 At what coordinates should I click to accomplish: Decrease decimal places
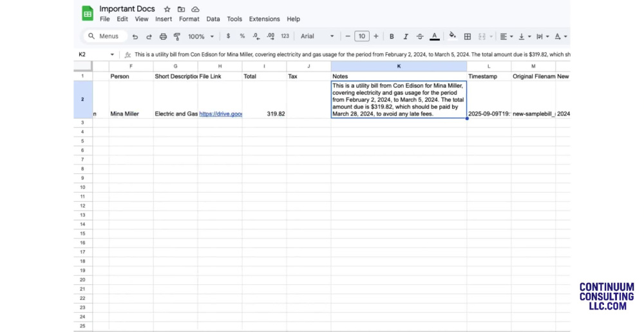(256, 36)
